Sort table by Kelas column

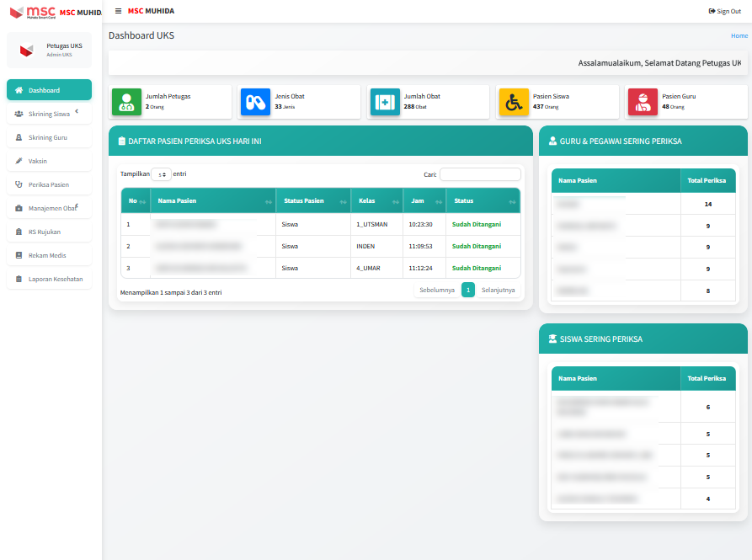(x=375, y=201)
